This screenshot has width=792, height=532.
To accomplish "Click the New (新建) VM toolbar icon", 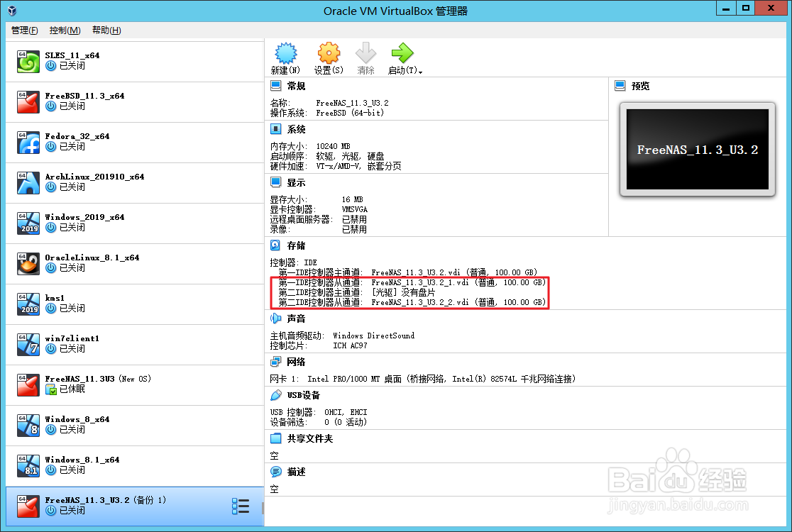I will [x=285, y=52].
